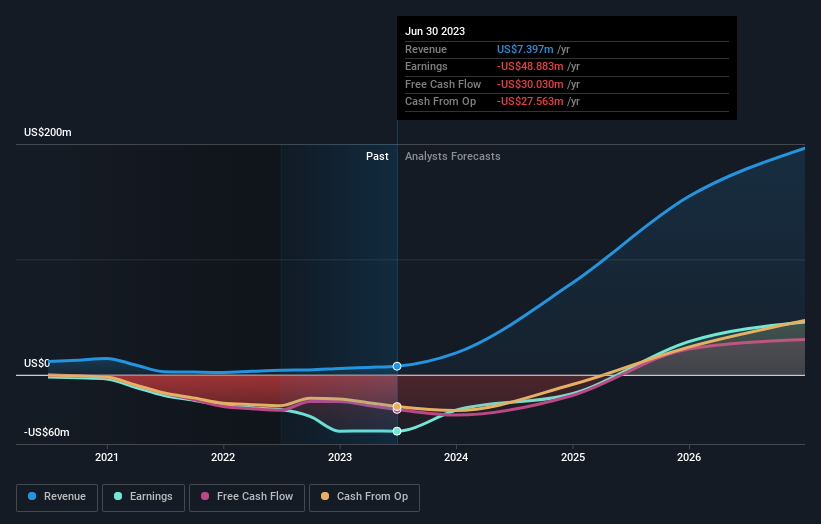
Task: Click the Free Cash Flow row label in tooltip
Action: [443, 84]
